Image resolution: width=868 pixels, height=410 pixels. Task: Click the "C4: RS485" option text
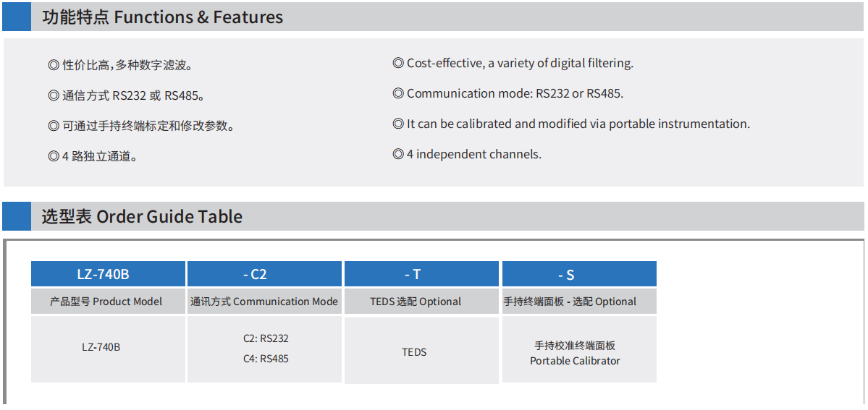266,359
